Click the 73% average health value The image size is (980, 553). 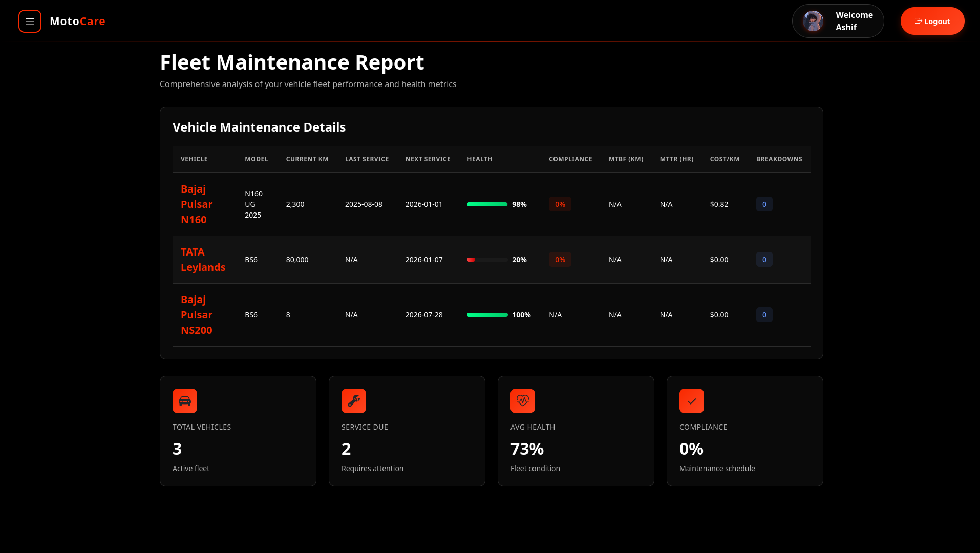[x=527, y=449]
